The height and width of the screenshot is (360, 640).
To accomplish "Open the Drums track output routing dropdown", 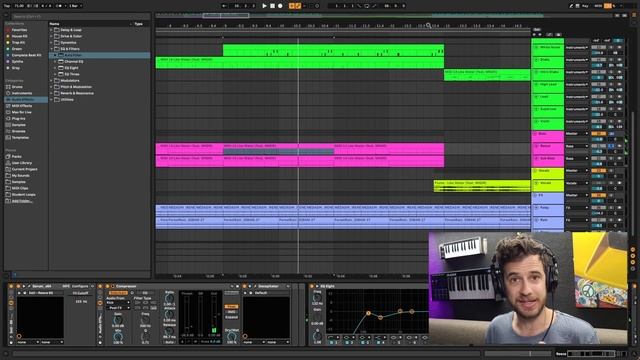I will tap(577, 60).
